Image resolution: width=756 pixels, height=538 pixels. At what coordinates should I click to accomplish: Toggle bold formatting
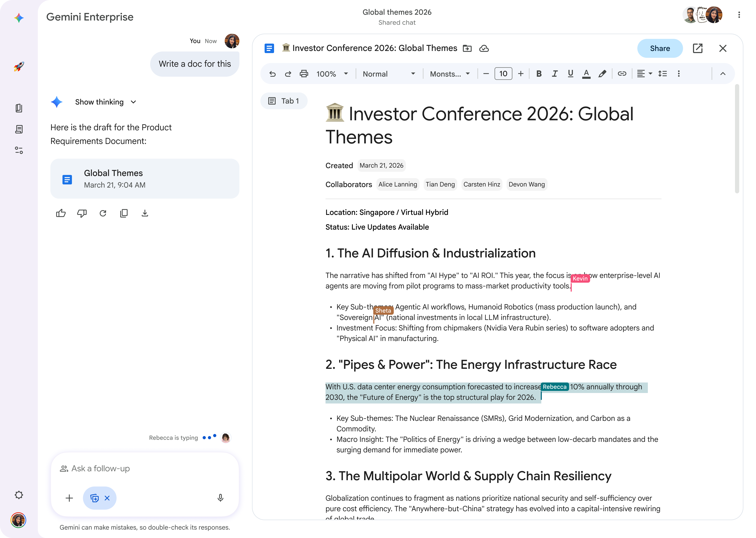539,74
